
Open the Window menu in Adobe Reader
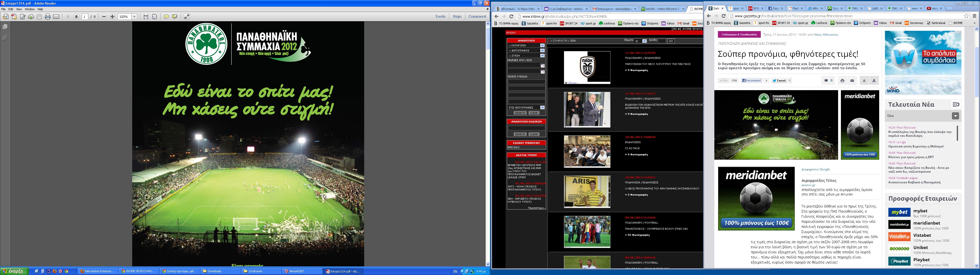click(29, 9)
